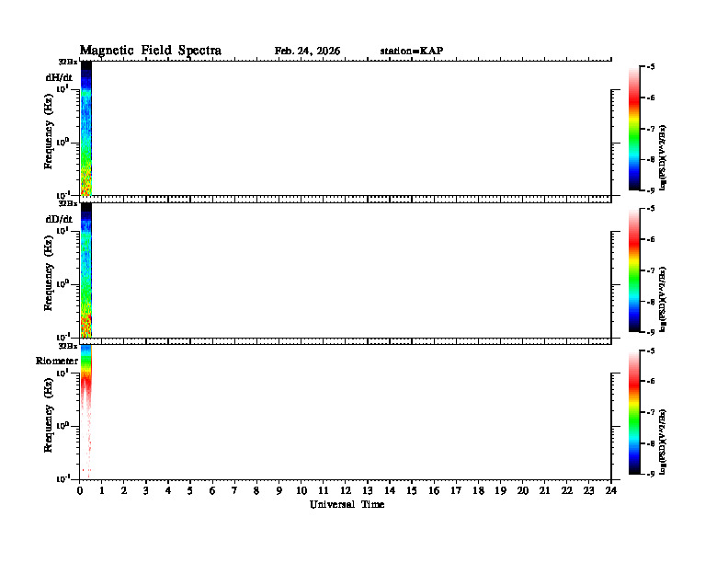Click hour 24 on the Universal Time axis

(611, 491)
